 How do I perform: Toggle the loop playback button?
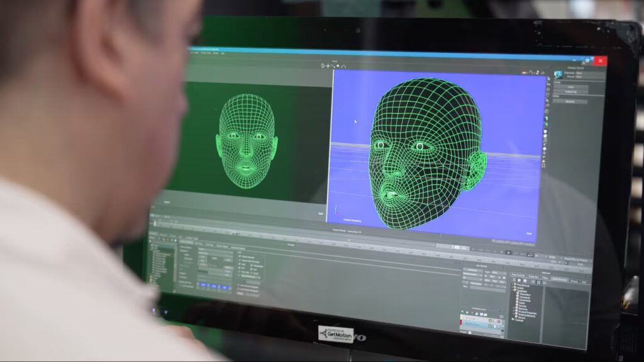pyautogui.click(x=530, y=254)
